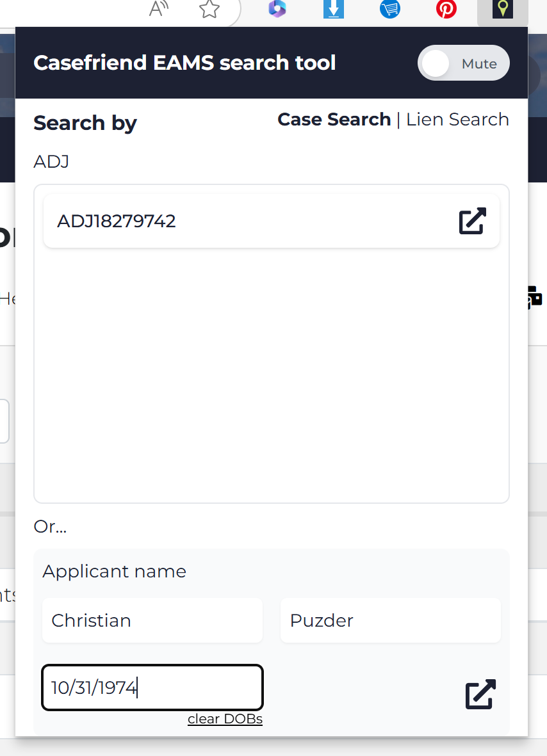
Task: Select the Case Search tab
Action: (x=334, y=120)
